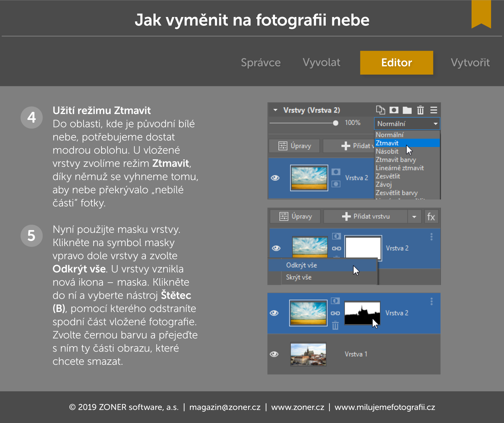The image size is (504, 423).
Task: Open the www.zoner.cz link
Action: (x=298, y=407)
